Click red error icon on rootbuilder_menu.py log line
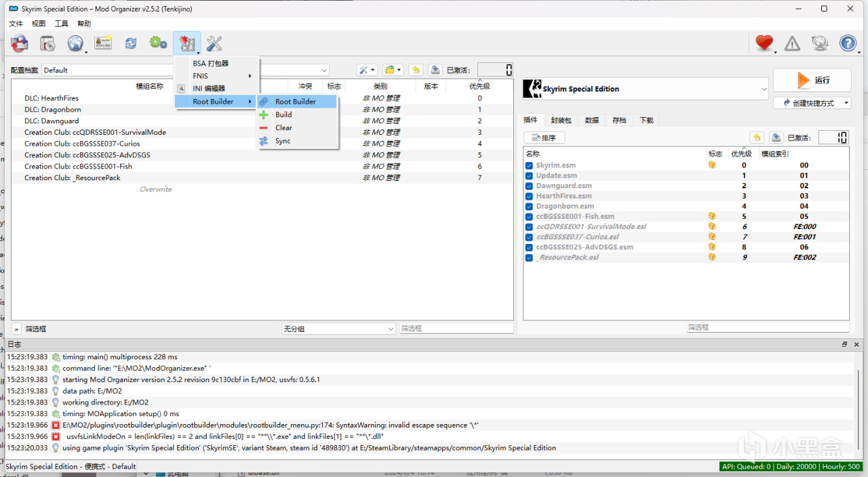The width and height of the screenshot is (868, 477). tap(56, 425)
